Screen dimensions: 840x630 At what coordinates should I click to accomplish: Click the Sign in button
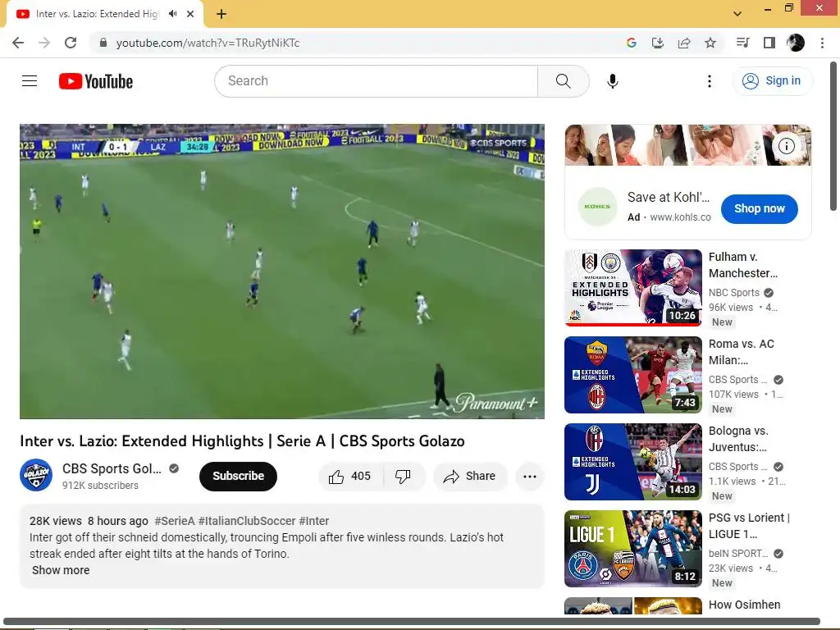click(772, 81)
